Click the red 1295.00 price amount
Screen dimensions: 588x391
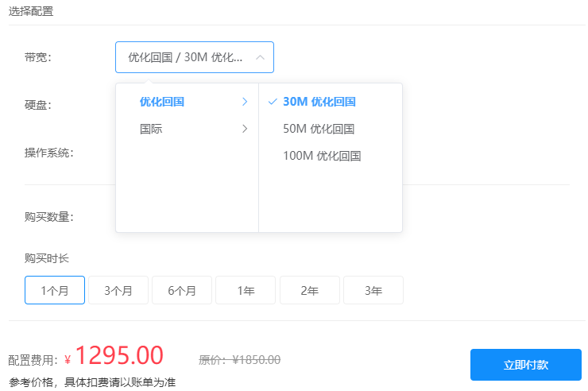pos(119,356)
